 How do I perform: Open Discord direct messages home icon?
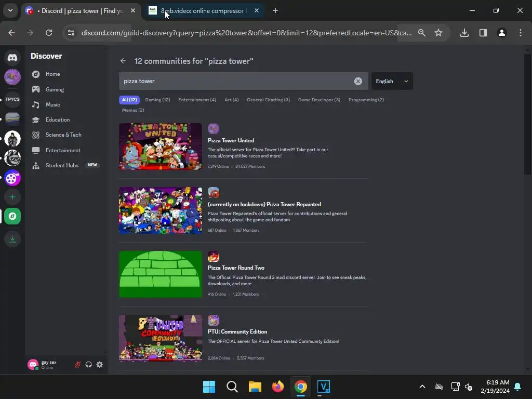[x=12, y=57]
